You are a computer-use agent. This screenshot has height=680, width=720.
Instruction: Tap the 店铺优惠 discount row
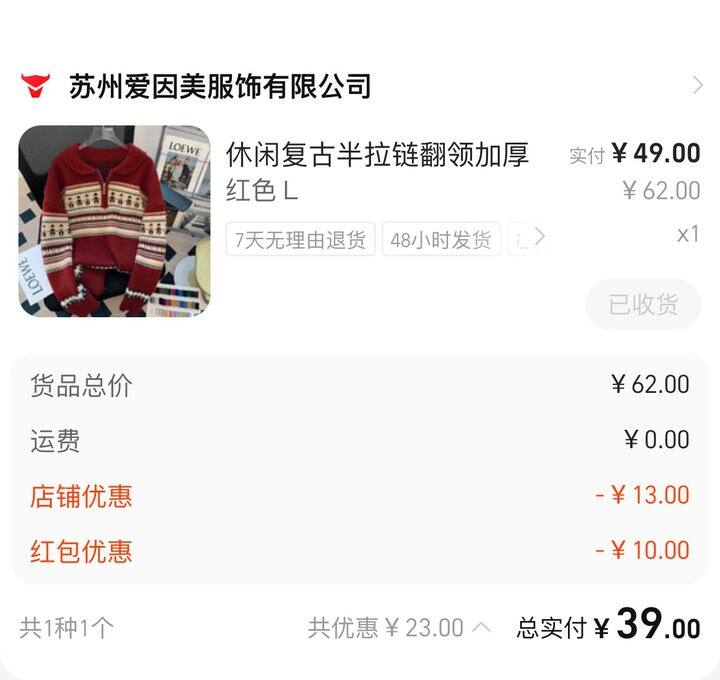click(x=360, y=496)
